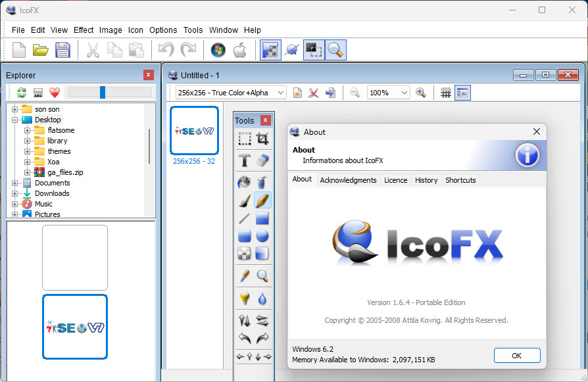This screenshot has width=588, height=382.
Task: Expand the Music tree node
Action: click(x=14, y=204)
